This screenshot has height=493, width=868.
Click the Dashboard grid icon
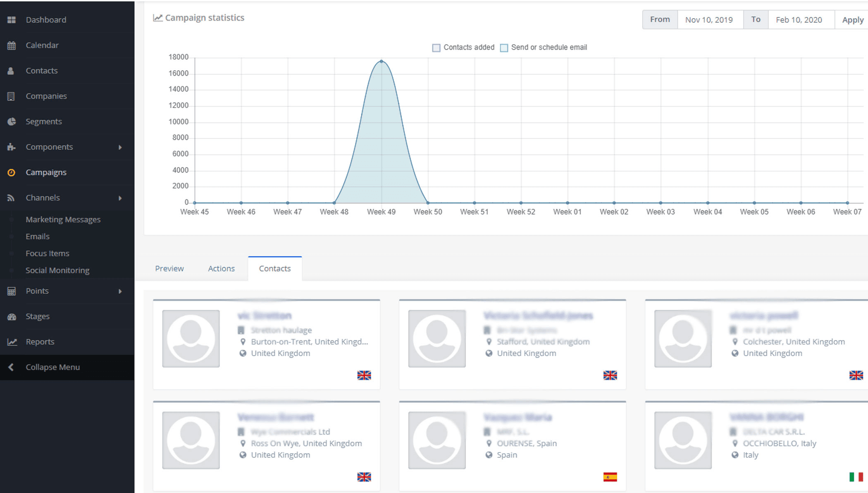(x=12, y=20)
